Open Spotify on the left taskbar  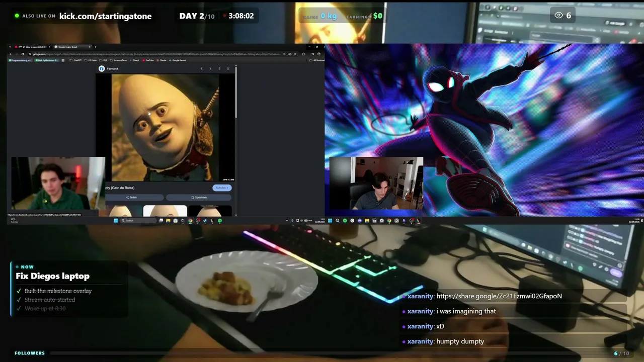point(220,220)
